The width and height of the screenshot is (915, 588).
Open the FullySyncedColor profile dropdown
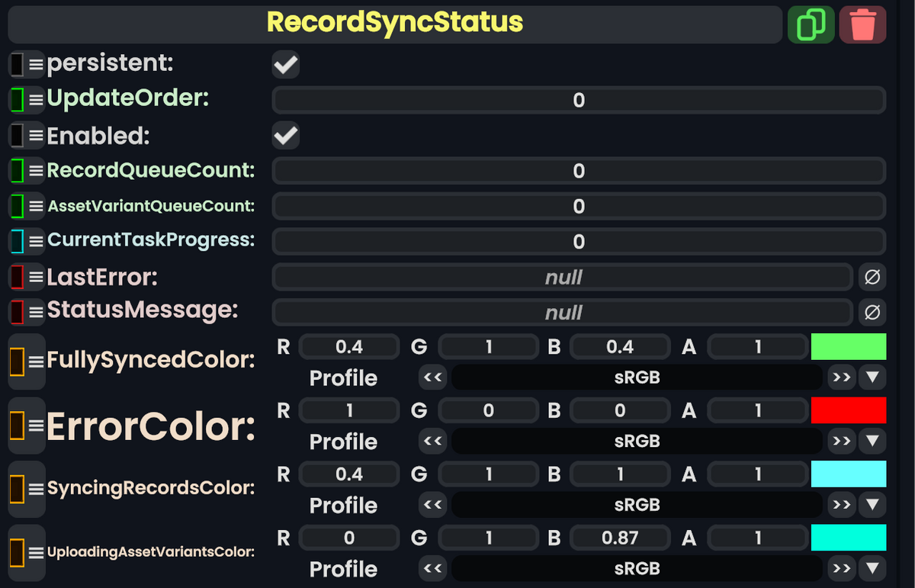pyautogui.click(x=870, y=377)
